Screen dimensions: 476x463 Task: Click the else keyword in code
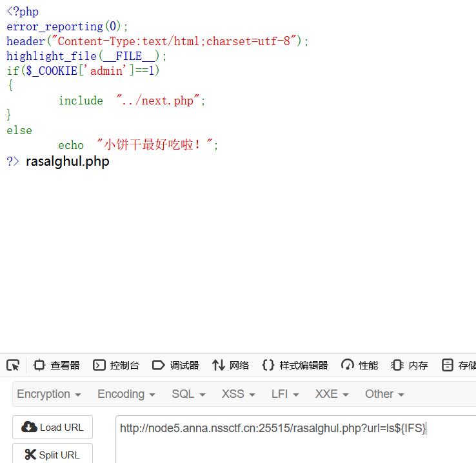point(19,130)
